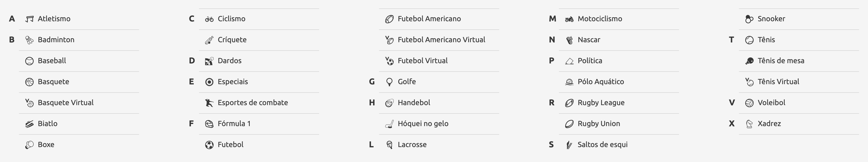Click the hockey stick icon for Hóquei no gelo
Image resolution: width=868 pixels, height=162 pixels.
click(389, 124)
